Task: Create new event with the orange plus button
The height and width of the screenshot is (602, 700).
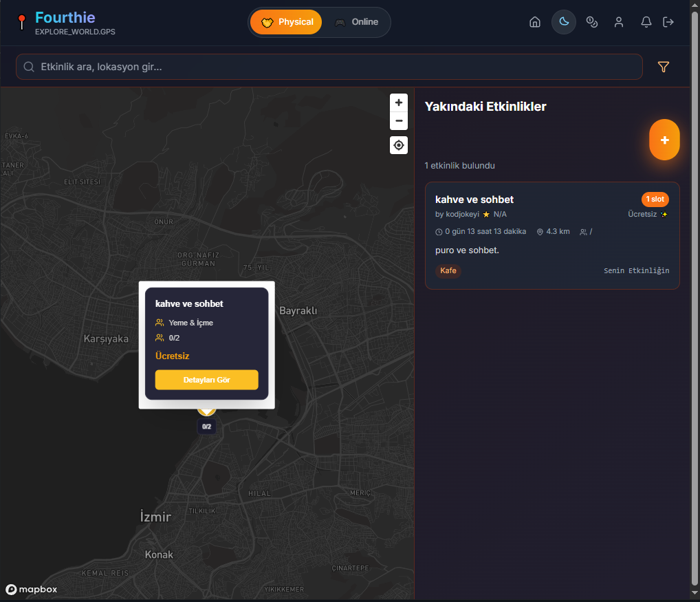Action: [664, 140]
